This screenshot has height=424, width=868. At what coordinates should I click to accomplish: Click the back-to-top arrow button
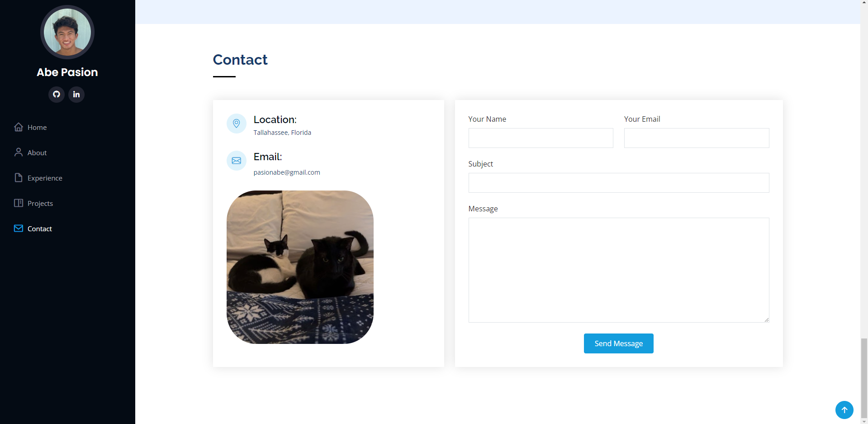coord(844,410)
